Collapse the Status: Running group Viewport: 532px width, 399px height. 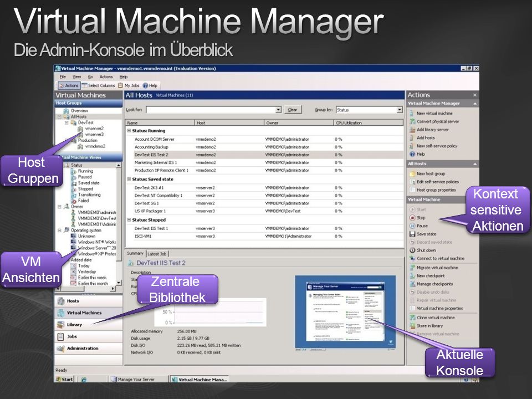129,131
